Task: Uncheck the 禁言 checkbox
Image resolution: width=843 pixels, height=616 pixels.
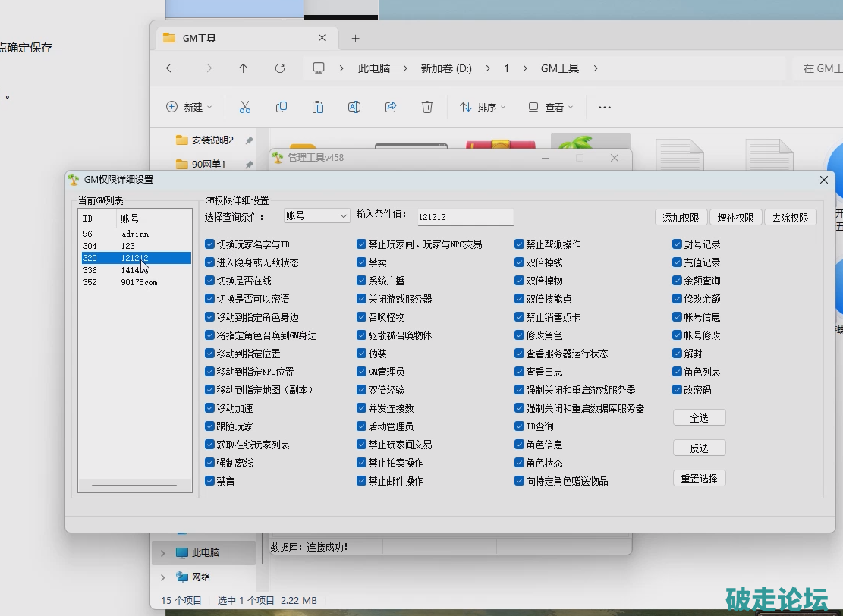Action: (x=210, y=481)
